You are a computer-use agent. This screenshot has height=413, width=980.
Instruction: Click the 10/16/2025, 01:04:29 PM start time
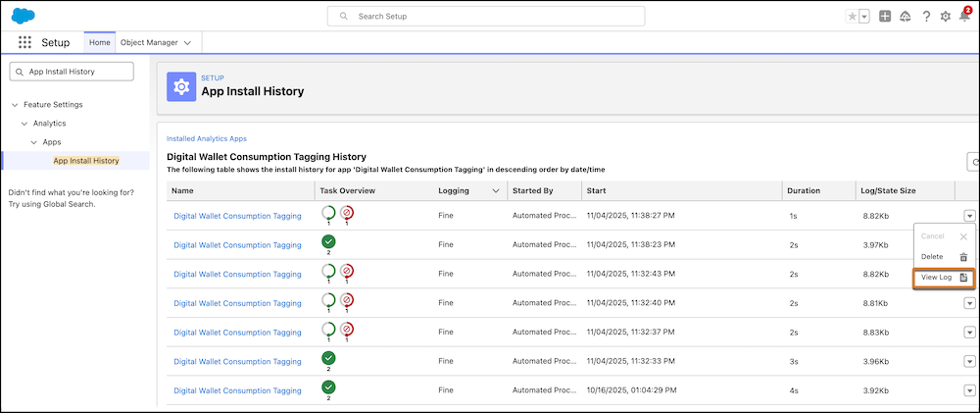630,390
